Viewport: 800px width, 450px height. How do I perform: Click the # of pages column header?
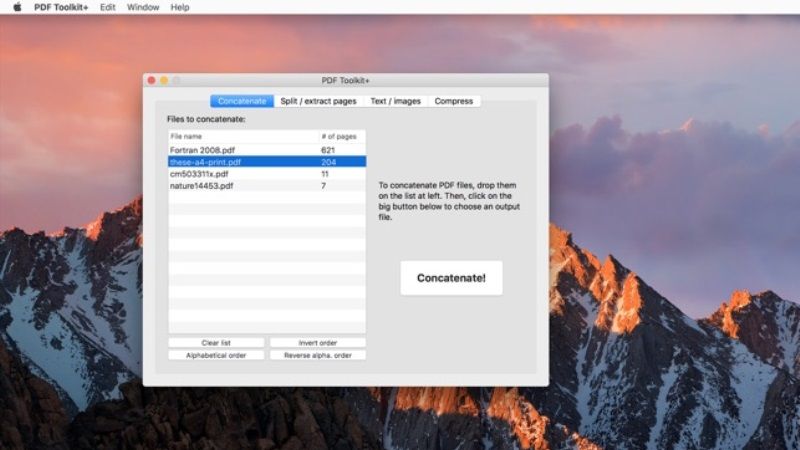[x=342, y=136]
